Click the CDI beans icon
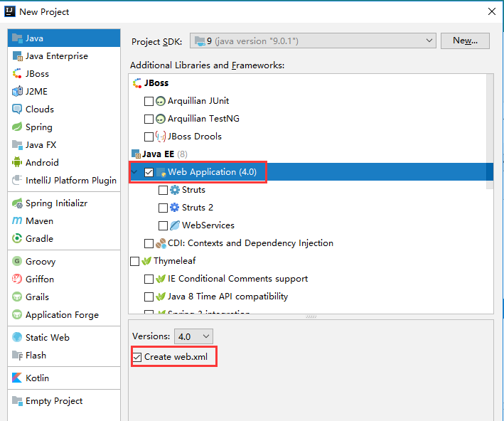Image resolution: width=504 pixels, height=421 pixels. tap(161, 243)
